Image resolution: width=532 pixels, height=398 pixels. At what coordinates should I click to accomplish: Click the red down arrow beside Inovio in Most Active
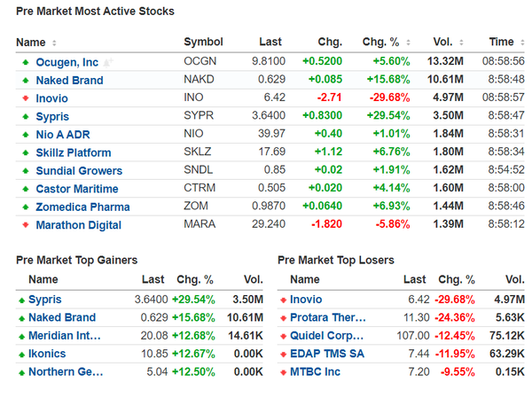(24, 98)
